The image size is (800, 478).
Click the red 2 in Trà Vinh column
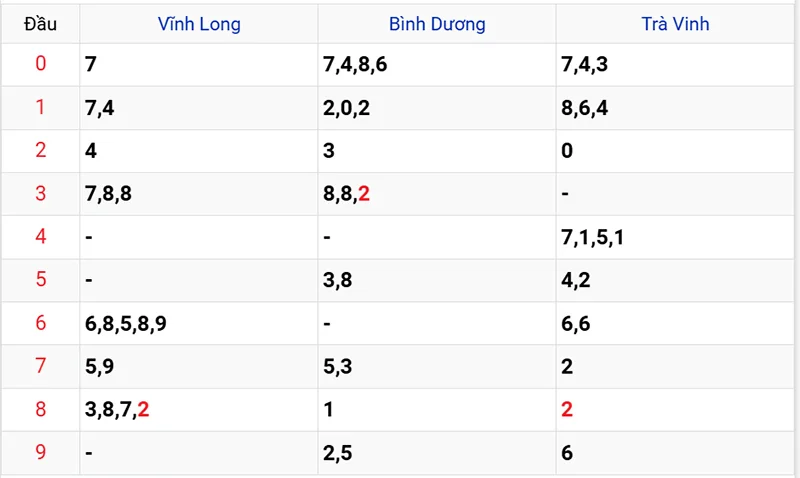coord(567,409)
